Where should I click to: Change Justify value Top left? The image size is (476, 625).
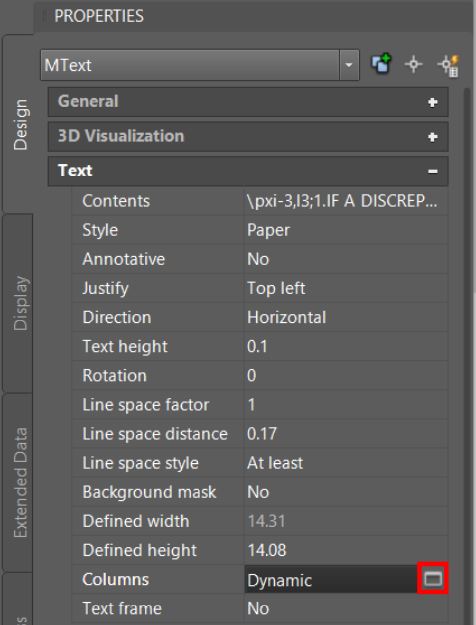[x=346, y=288]
